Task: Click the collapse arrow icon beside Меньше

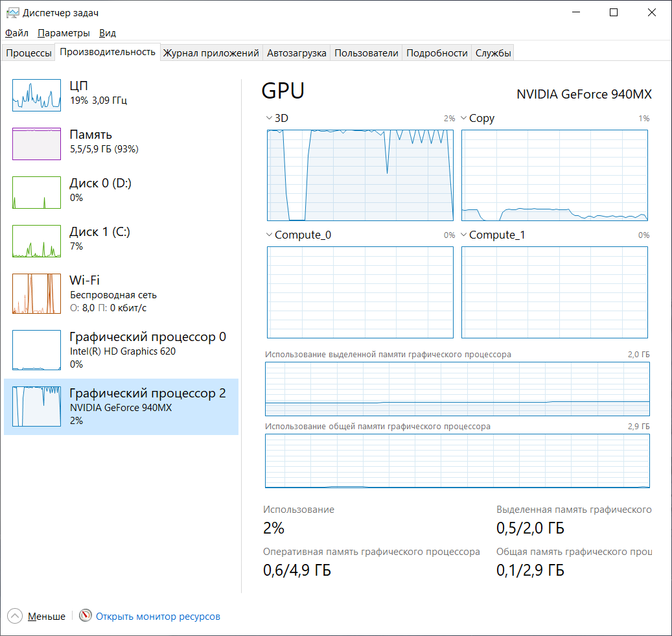Action: (x=14, y=616)
